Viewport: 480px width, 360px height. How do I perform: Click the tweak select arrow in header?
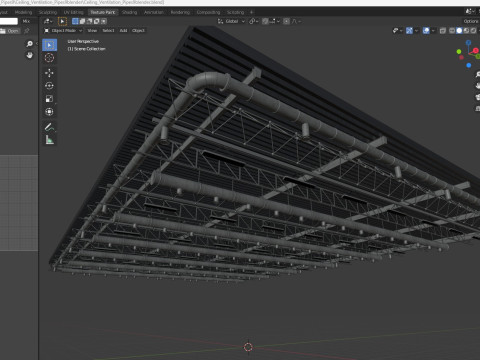(62, 21)
